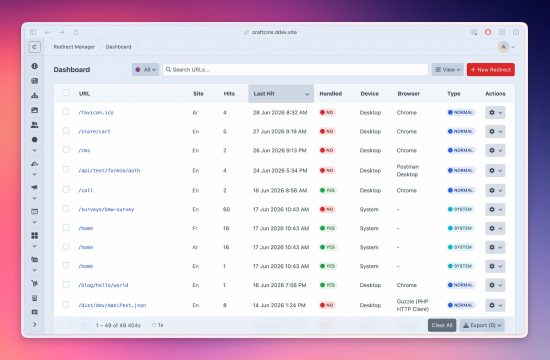The height and width of the screenshot is (360, 550).
Task: Click the SYSTEM type badge for /surveys/bmw-survey
Action: point(460,209)
